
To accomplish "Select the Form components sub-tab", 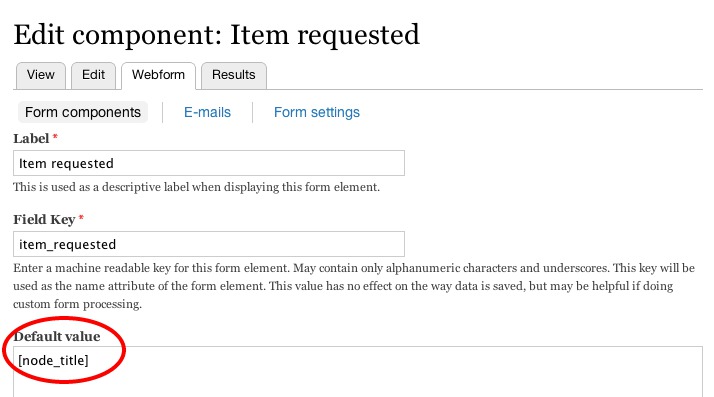I will (x=83, y=112).
